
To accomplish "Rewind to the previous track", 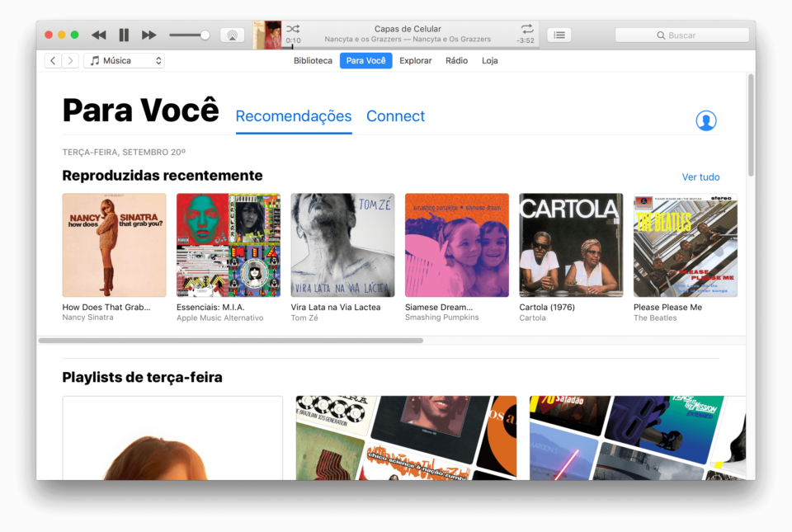I will [98, 35].
